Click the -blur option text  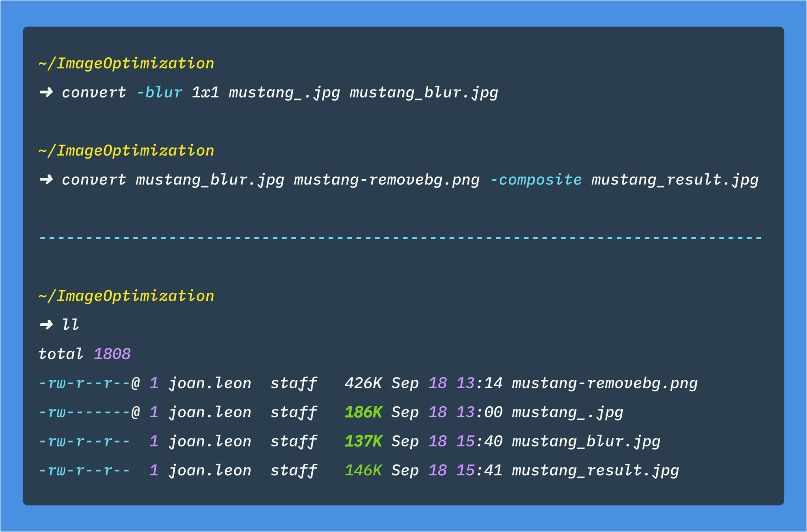(x=159, y=93)
